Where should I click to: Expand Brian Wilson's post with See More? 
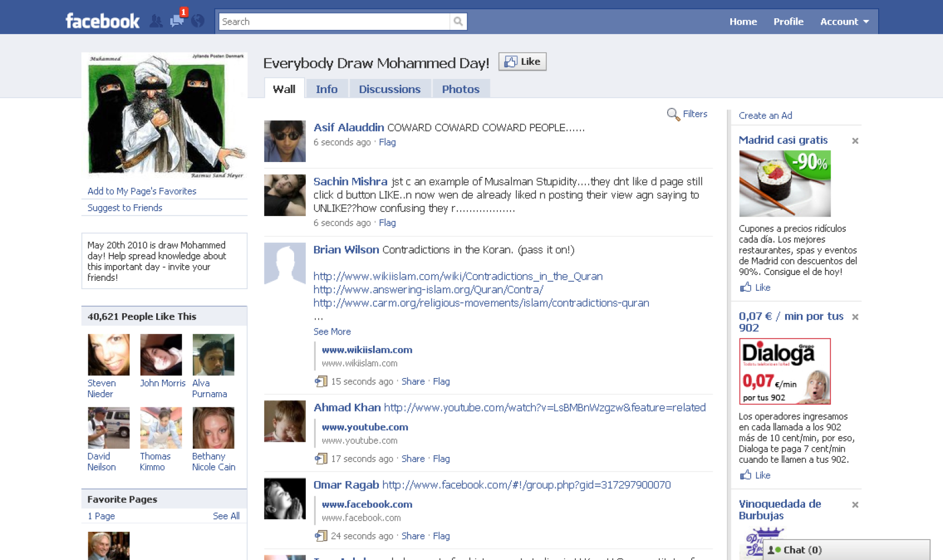pyautogui.click(x=332, y=332)
